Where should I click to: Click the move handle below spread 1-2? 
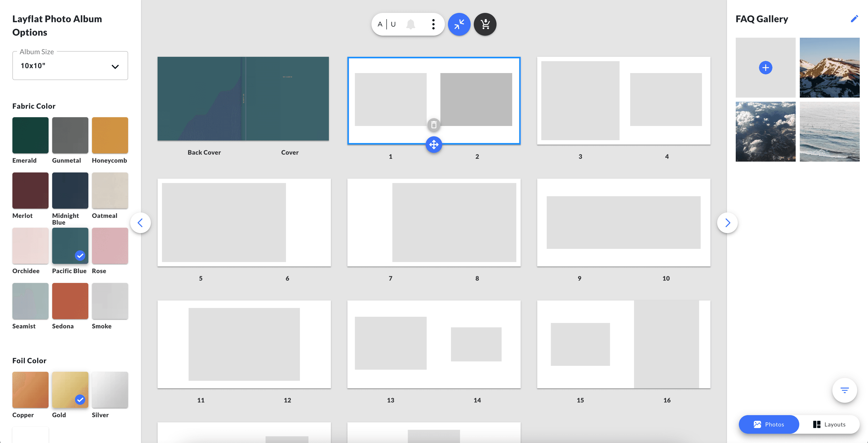tap(434, 145)
